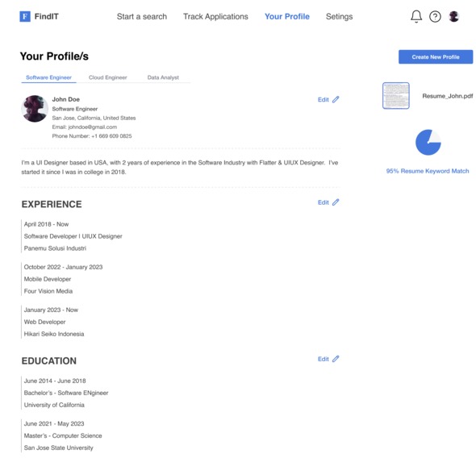Screen dimensions: 476x462
Task: Open Track Applications page
Action: click(x=215, y=16)
